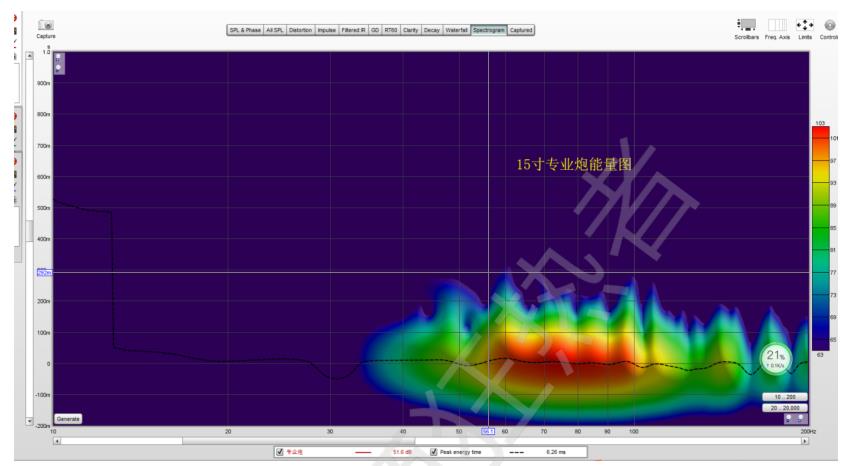Viewport: 848px width, 466px height.
Task: Open the Captured tab
Action: pyautogui.click(x=521, y=30)
